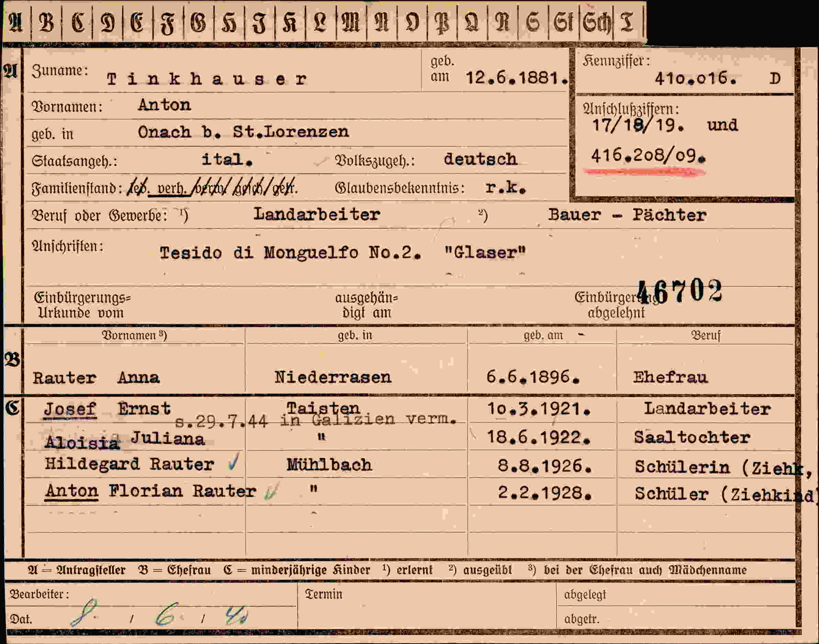Click the "Vornamen ³)" column header

coord(134,335)
